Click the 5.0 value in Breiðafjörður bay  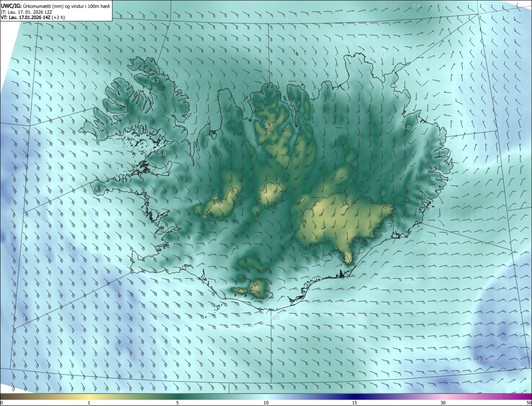click(162, 154)
